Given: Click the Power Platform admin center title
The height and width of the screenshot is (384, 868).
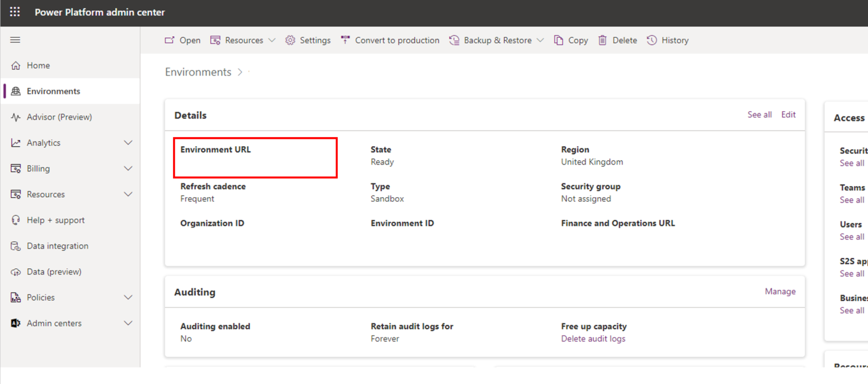Looking at the screenshot, I should tap(100, 12).
